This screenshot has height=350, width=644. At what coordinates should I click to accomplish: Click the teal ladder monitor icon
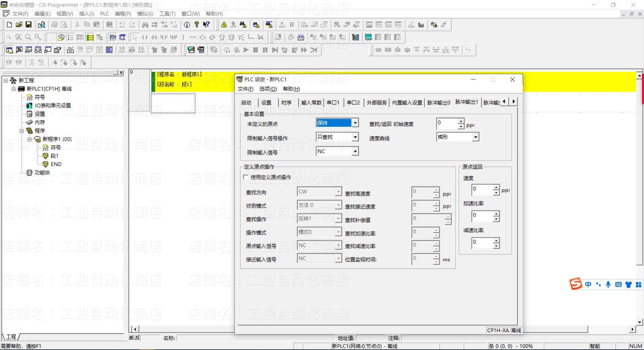coord(369,37)
